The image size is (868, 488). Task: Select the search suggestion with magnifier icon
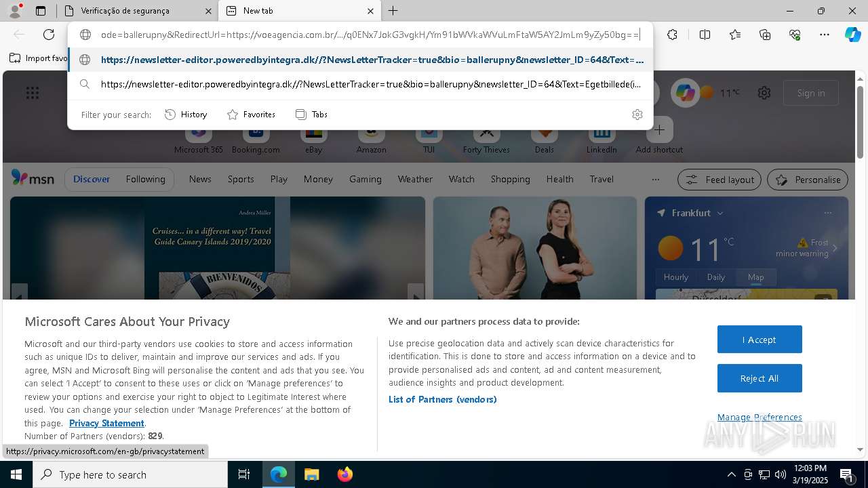point(361,84)
